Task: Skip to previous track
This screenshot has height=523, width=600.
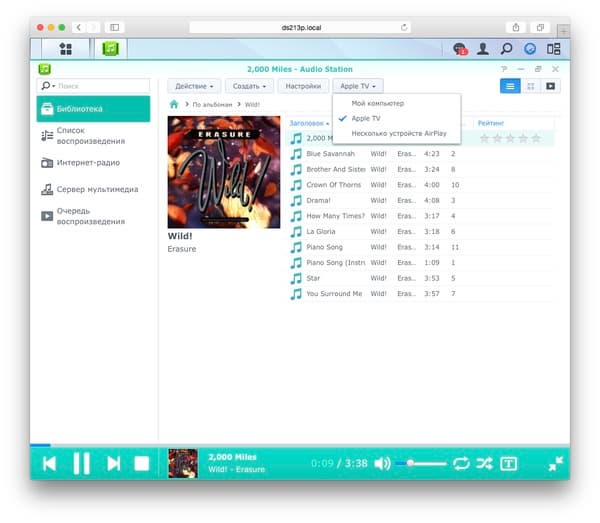Action: coord(49,464)
